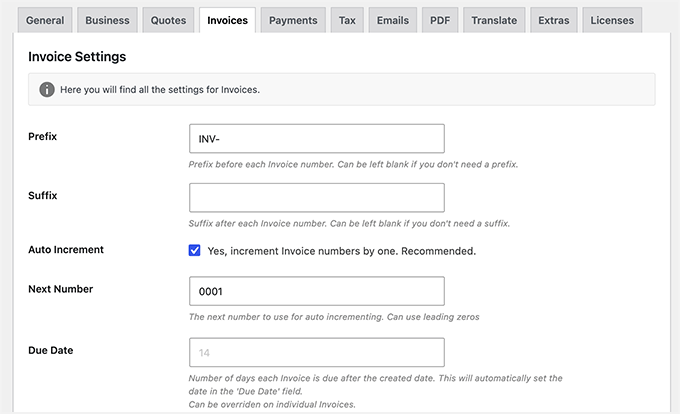Switch to the Business tab
Screen dimensions: 680x414
click(107, 20)
